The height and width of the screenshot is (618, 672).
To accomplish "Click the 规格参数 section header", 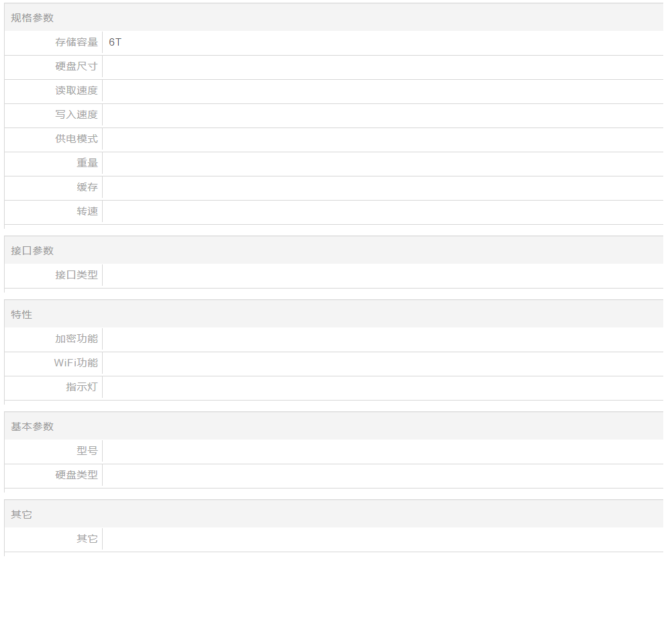I will pyautogui.click(x=32, y=18).
